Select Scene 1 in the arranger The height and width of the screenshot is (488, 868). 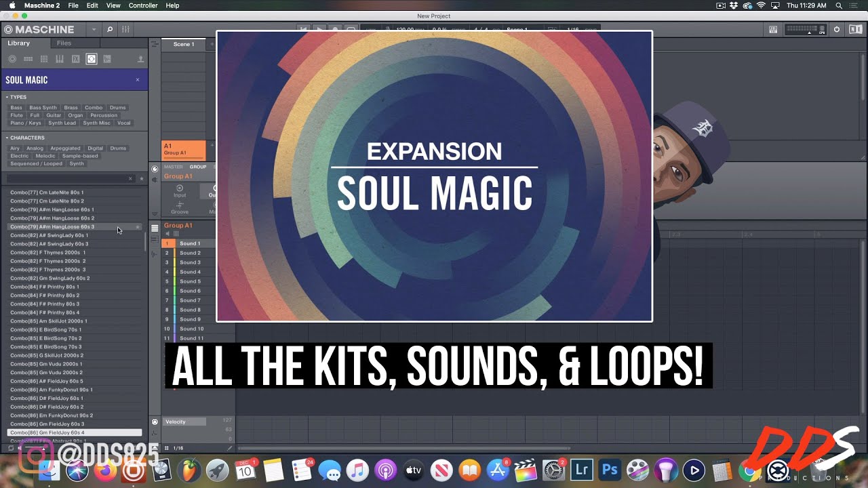coord(184,44)
